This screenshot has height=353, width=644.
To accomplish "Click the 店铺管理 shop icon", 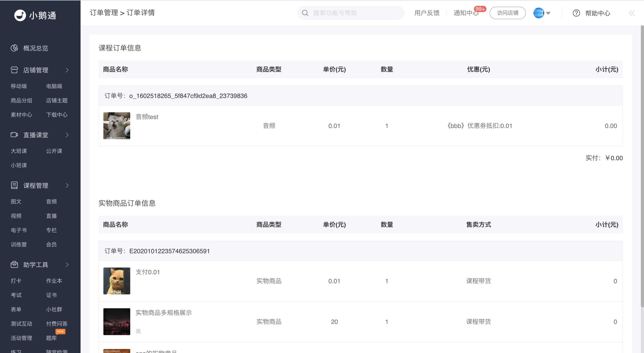I will coord(14,70).
